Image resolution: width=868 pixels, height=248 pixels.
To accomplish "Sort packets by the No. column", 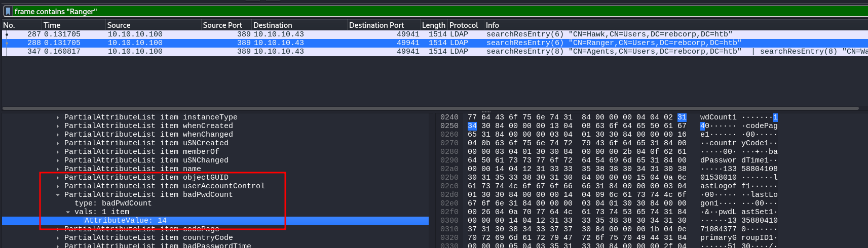I will (x=9, y=25).
